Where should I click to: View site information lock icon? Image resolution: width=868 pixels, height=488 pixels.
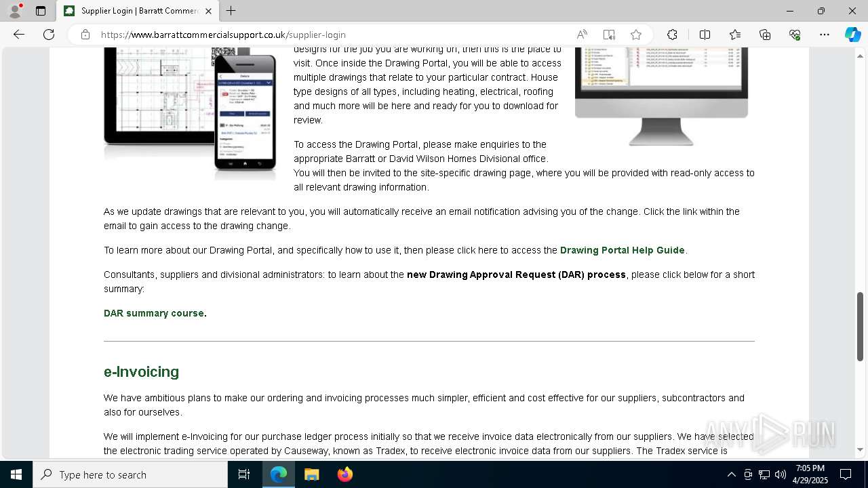(x=85, y=35)
